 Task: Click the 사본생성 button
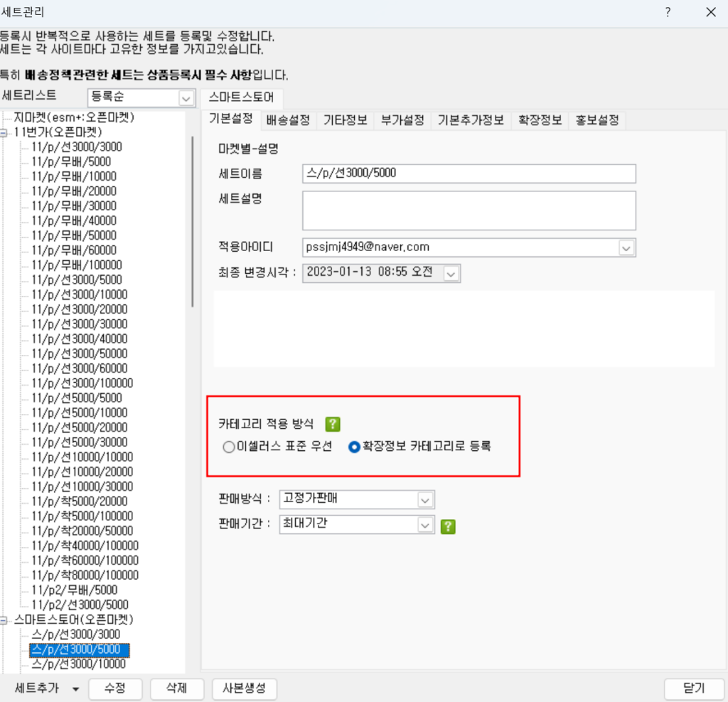pyautogui.click(x=245, y=688)
